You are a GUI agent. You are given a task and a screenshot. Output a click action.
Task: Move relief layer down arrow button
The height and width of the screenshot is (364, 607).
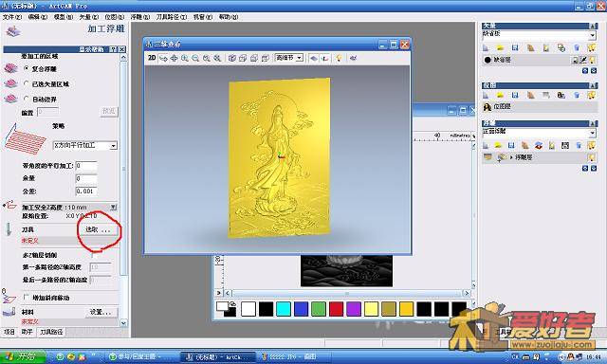594,169
